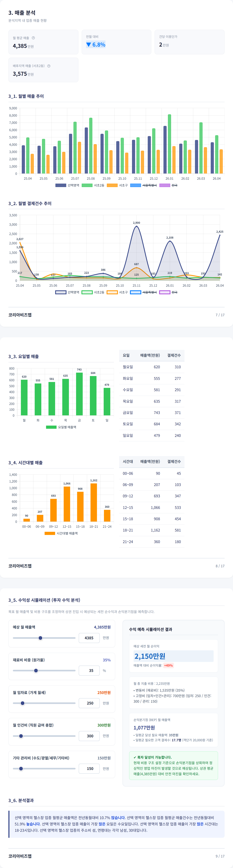Adjust the 월 인건비 slider
Screen dimensions: 233x868
click(44, 736)
